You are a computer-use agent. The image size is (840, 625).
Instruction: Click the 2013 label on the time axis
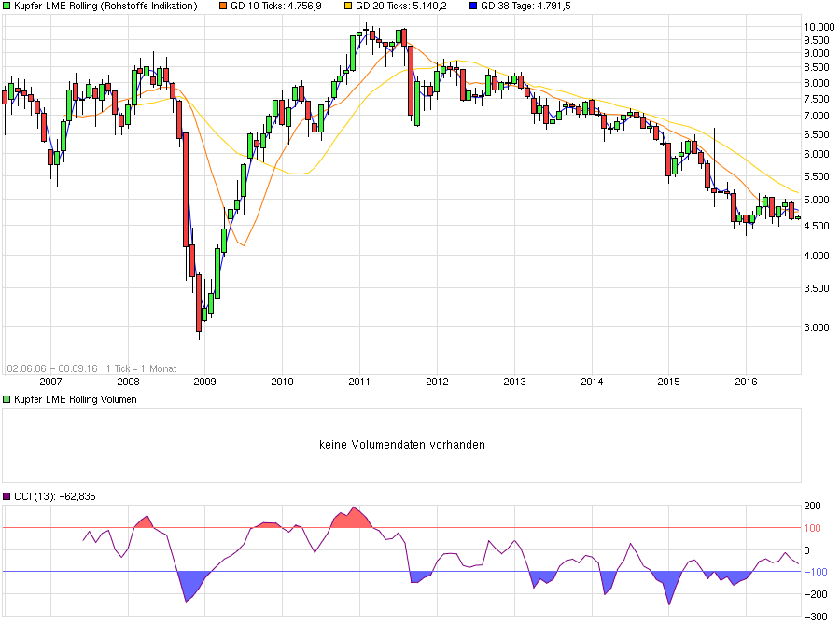coord(514,382)
